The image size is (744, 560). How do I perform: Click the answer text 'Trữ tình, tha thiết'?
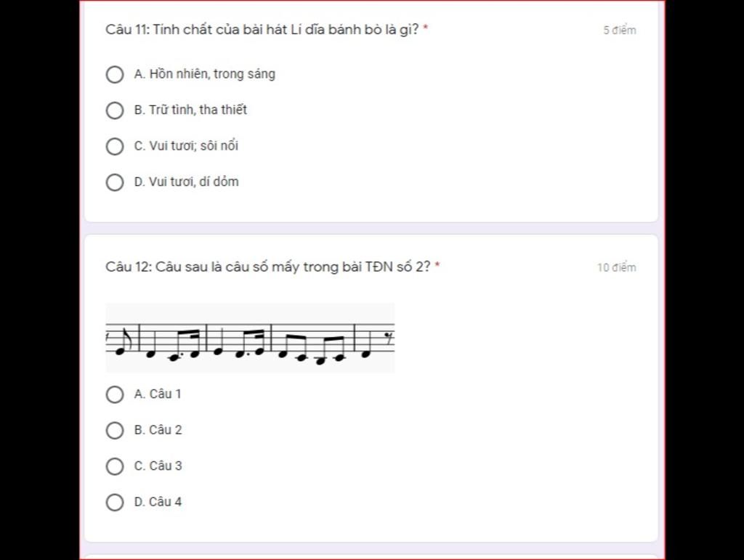click(x=198, y=110)
